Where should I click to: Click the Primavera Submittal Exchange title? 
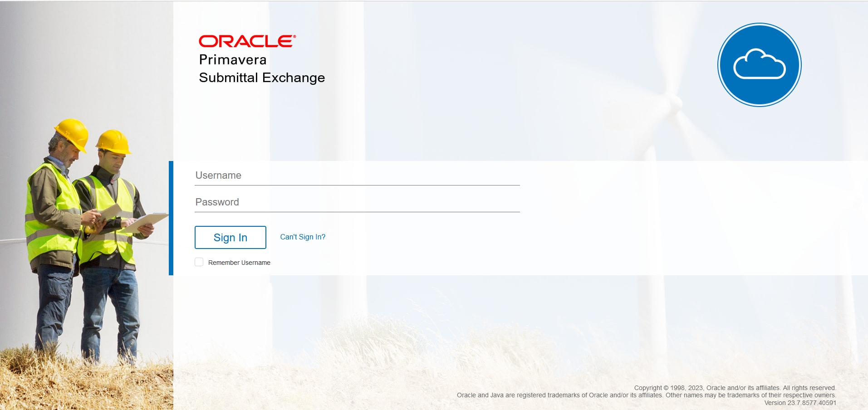coord(262,68)
